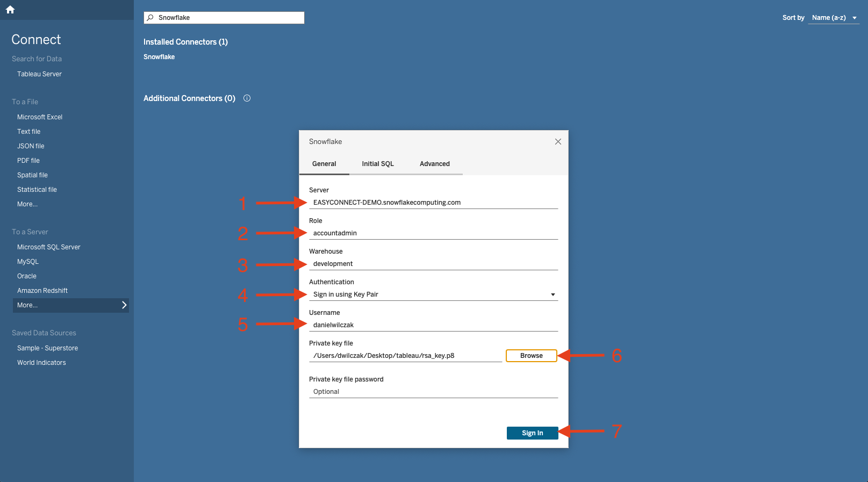
Task: Choose Spatial file connector
Action: click(x=32, y=175)
